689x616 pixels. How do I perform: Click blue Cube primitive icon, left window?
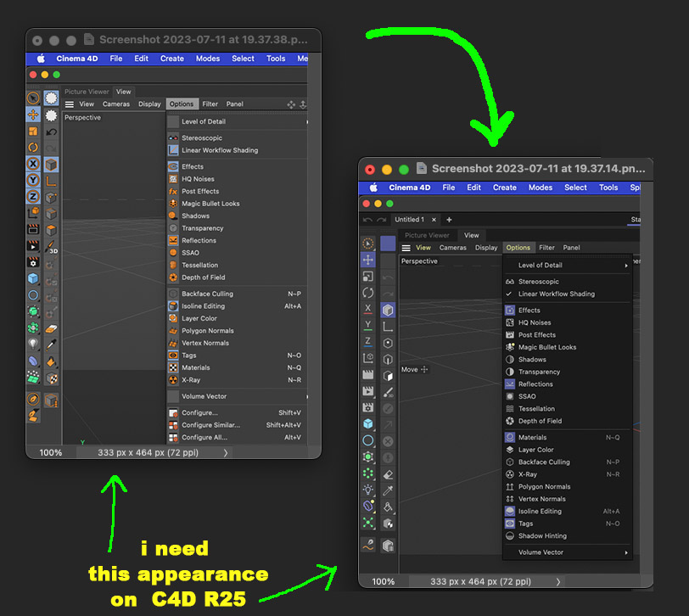click(33, 278)
